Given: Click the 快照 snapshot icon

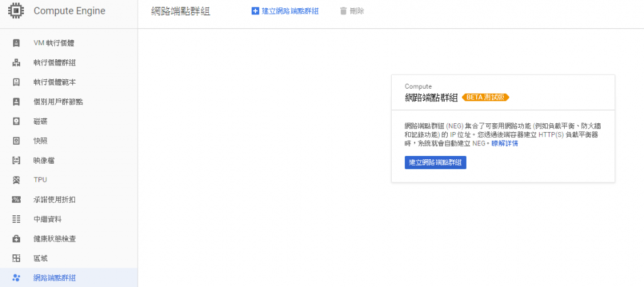Looking at the screenshot, I should pyautogui.click(x=16, y=140).
